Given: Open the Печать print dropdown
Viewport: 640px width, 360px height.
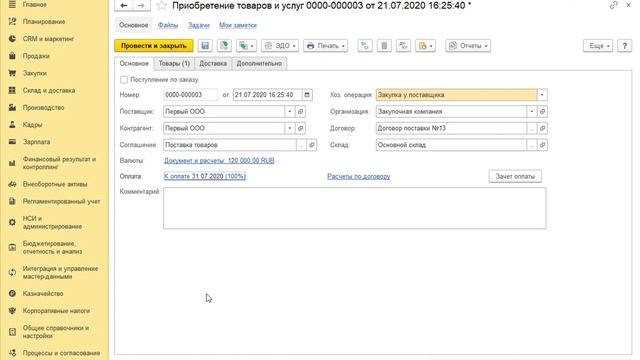Looking at the screenshot, I should (326, 46).
